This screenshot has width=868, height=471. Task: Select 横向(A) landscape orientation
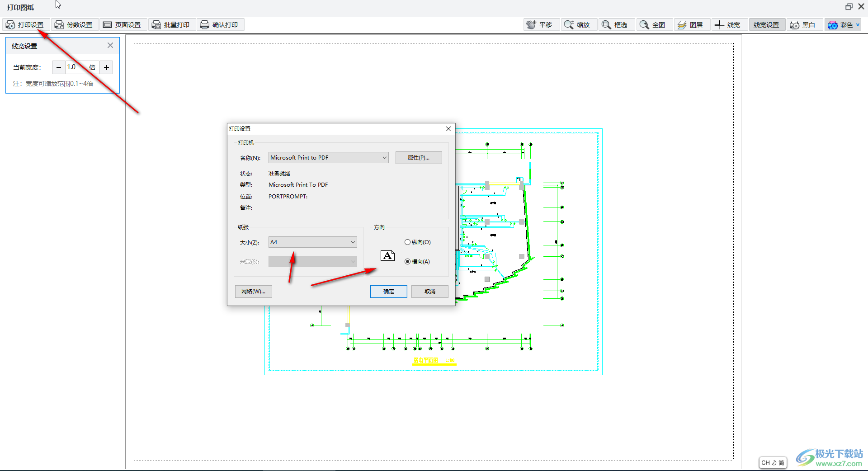[417, 262]
